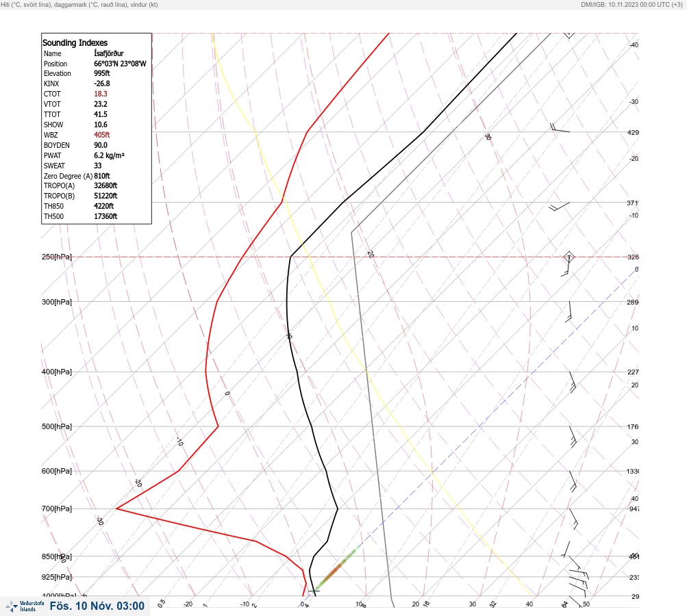Select the wind barb at 700 hPa level

click(573, 519)
